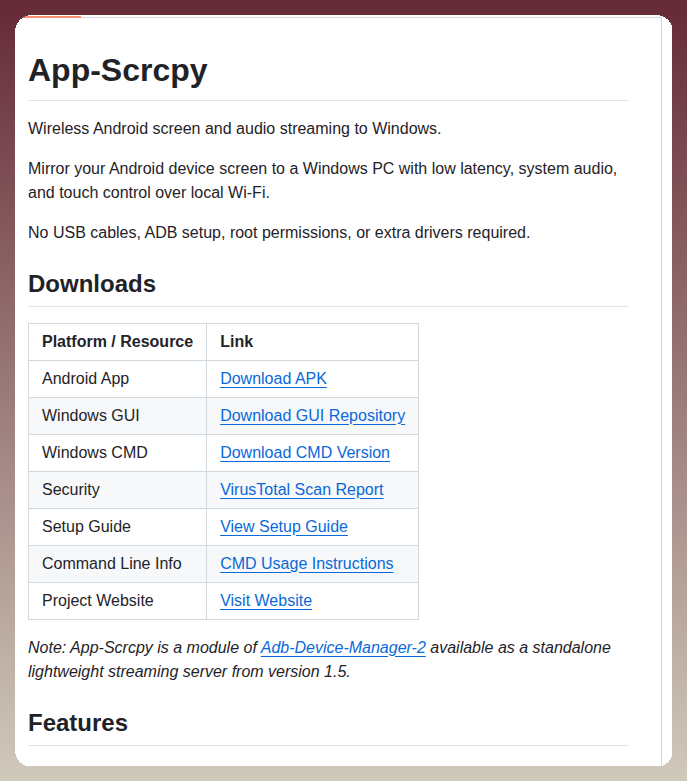Click the Security table cell
This screenshot has height=781, width=687.
pyautogui.click(x=118, y=489)
